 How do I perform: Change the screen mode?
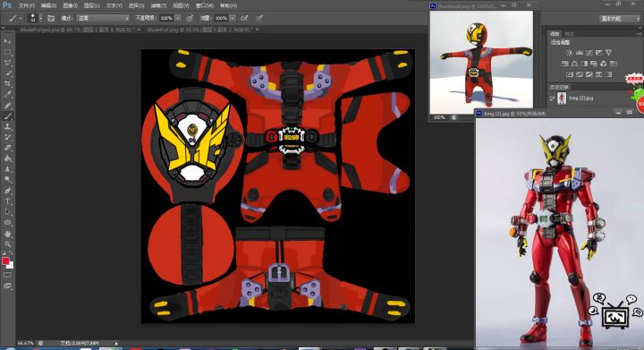tap(7, 286)
